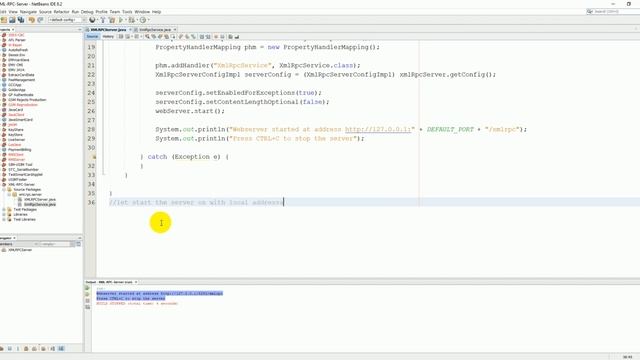Click the Previous Bookmark editor icon
This screenshot has width=640, height=360.
coord(180,37)
